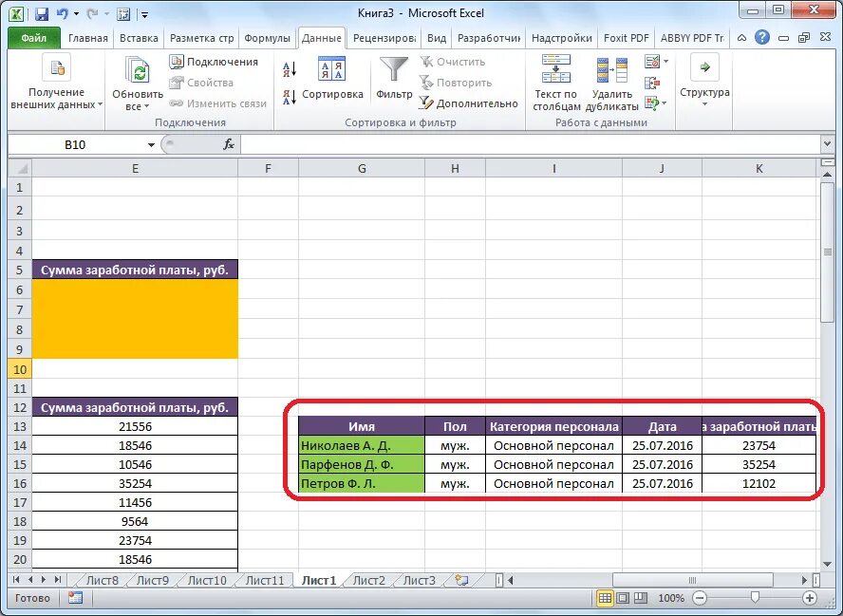Switch to the Вставка tab
This screenshot has width=843, height=616.
click(x=139, y=38)
